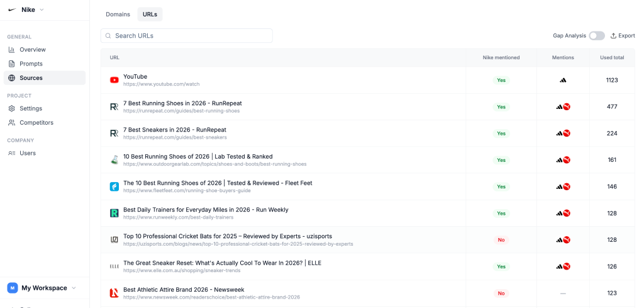Select the URLs tab
The height and width of the screenshot is (308, 644).
coord(150,14)
